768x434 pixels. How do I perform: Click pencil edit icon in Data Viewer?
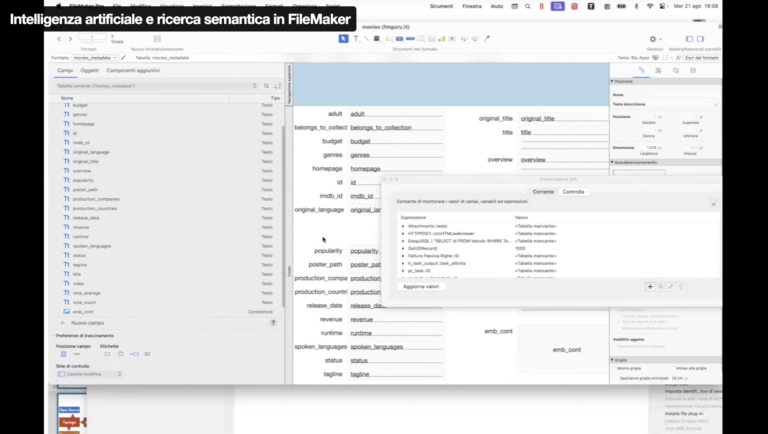(x=671, y=287)
